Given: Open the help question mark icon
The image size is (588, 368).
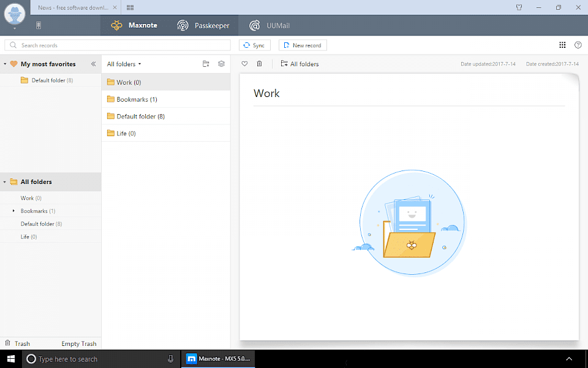Looking at the screenshot, I should (x=578, y=45).
